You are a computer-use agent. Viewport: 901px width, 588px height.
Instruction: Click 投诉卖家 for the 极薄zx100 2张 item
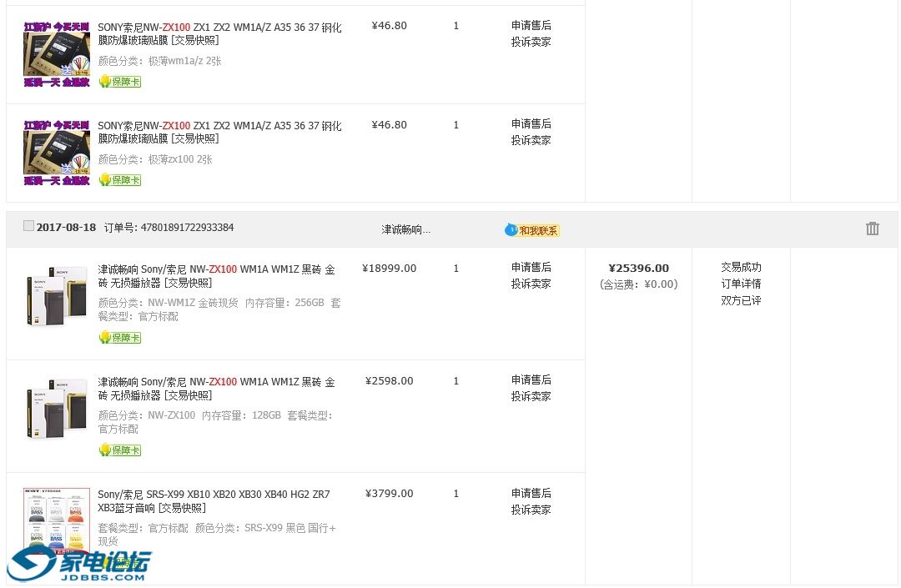pos(531,140)
